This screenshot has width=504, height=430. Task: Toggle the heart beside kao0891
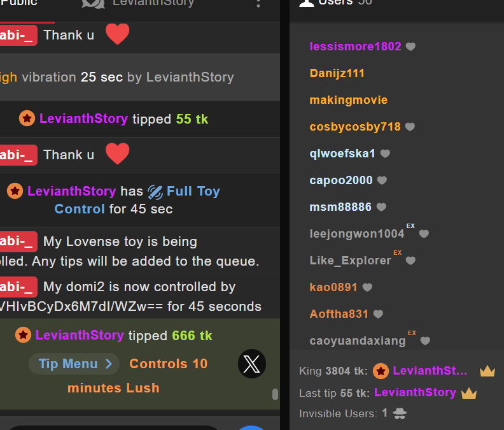(x=367, y=287)
